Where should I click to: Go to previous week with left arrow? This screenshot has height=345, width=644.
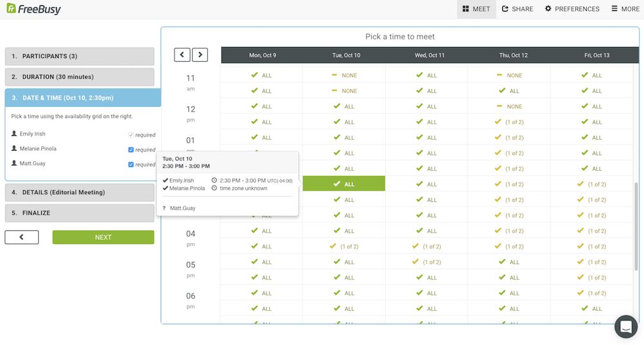182,55
